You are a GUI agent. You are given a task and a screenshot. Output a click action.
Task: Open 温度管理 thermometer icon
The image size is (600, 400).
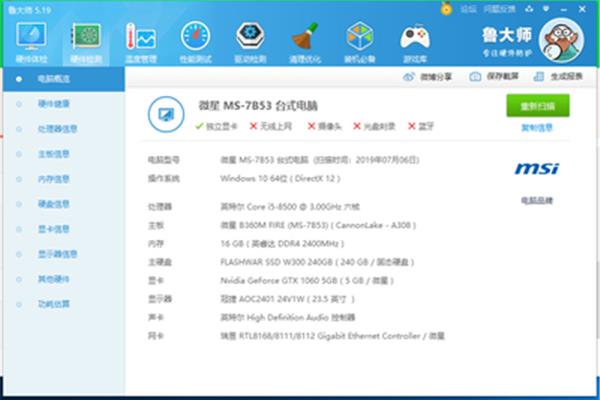141,37
